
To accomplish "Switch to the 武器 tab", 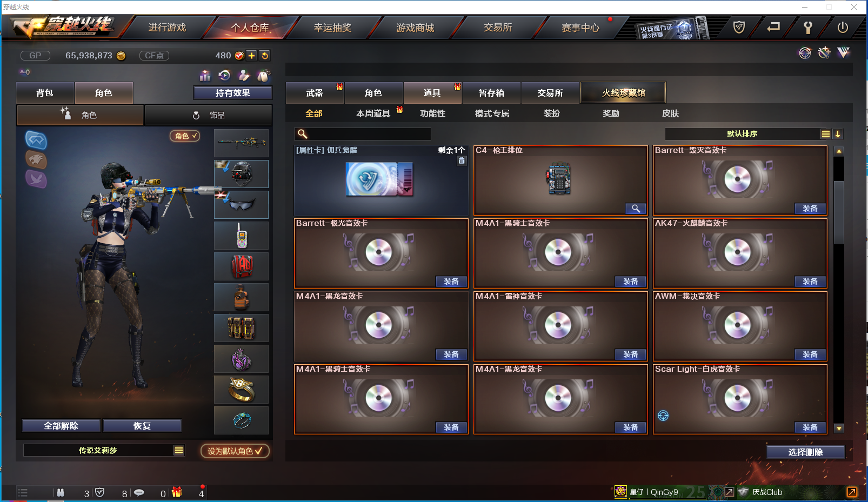I will (315, 93).
